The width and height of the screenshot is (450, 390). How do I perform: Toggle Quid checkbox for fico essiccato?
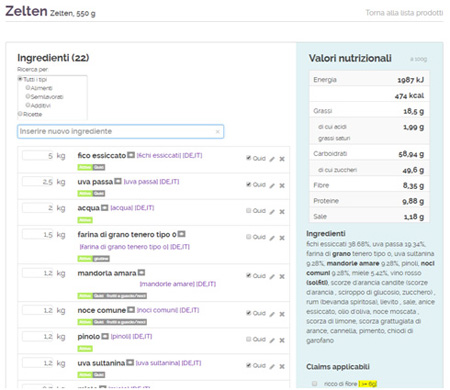click(x=248, y=158)
